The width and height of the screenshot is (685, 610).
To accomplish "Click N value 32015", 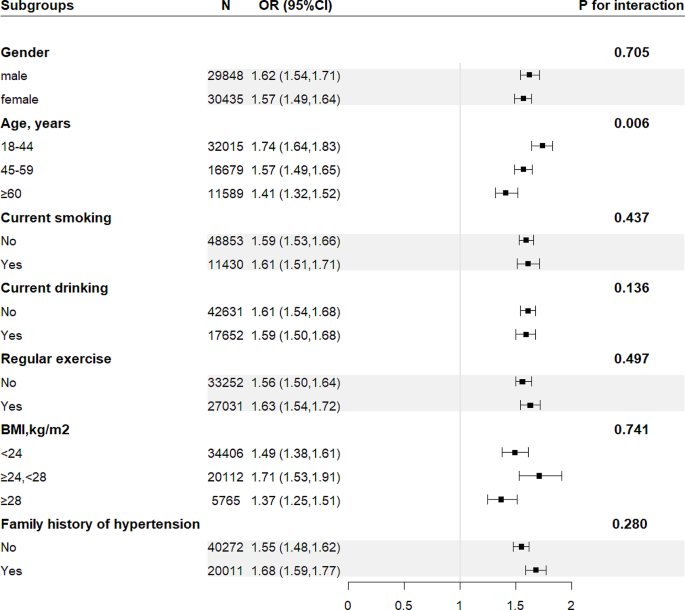I will [225, 147].
